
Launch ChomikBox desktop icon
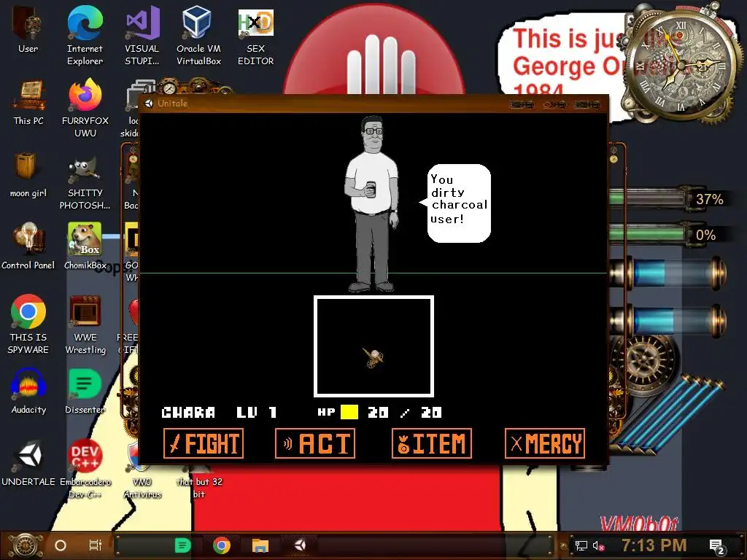85,246
